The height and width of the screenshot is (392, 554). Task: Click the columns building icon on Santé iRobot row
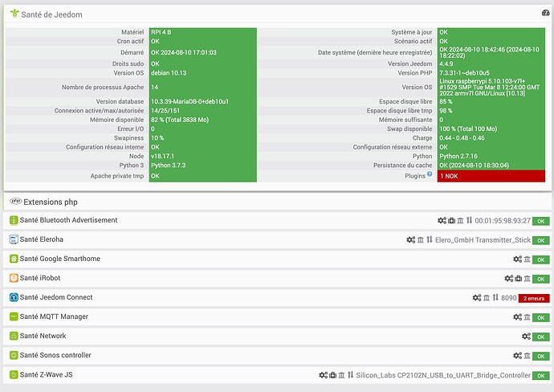(x=528, y=279)
